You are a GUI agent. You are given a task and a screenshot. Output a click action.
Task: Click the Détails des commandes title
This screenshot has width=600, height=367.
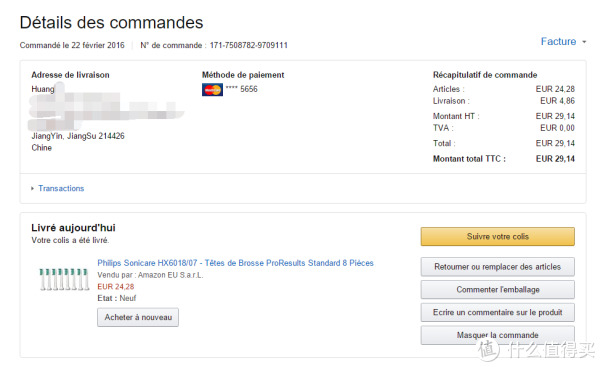click(111, 22)
